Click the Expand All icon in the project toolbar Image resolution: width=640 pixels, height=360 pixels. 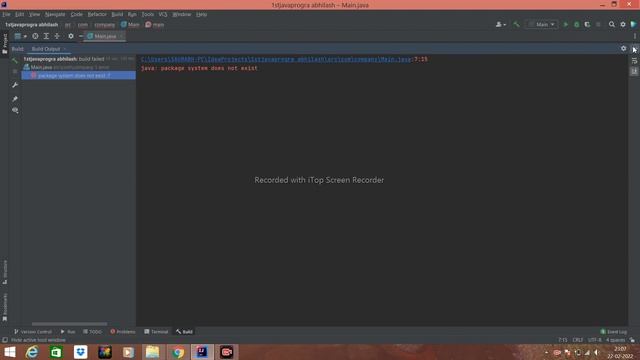coord(47,36)
